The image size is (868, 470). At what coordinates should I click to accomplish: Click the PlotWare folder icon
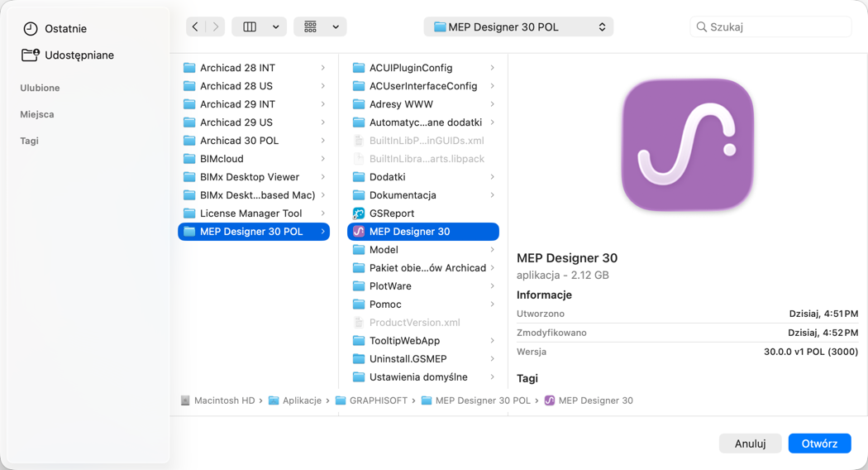359,286
